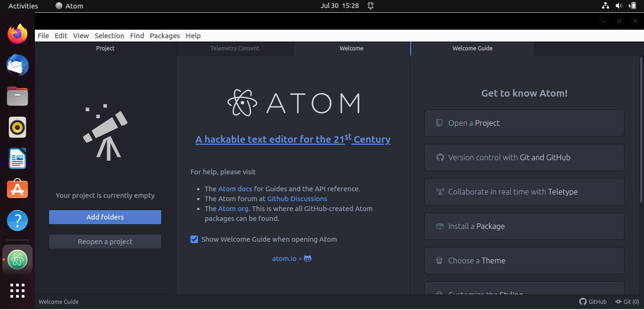Open the volume icon in the top bar
Screen dimensions: 644x310
pos(619,6)
